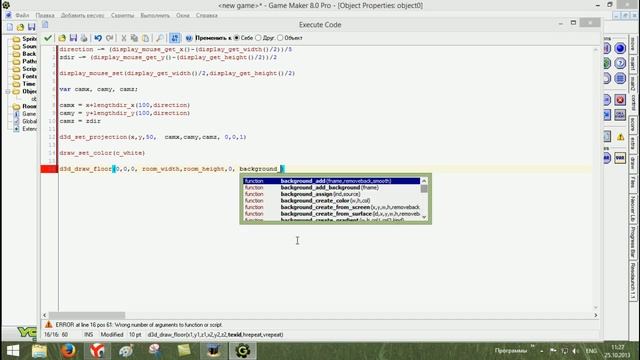Apply code to Друг (other) option

265,38
